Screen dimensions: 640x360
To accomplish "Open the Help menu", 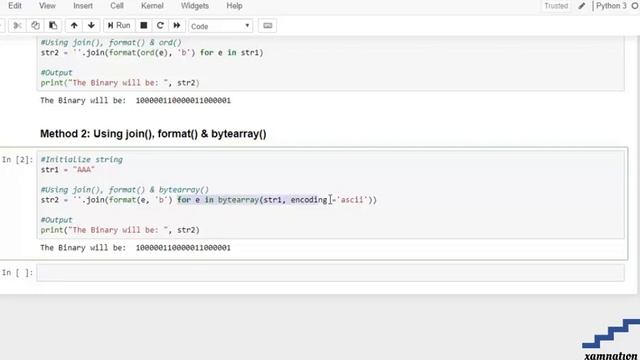I will tap(234, 6).
